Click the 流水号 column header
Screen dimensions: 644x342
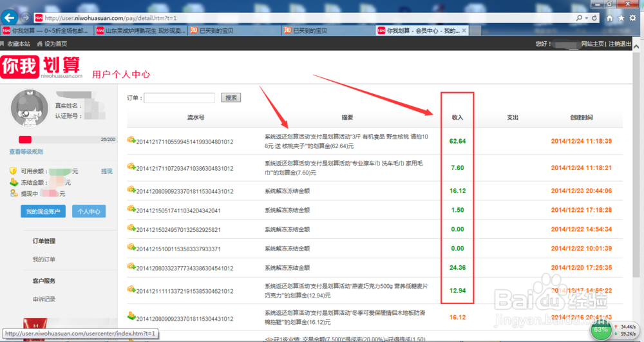click(196, 117)
